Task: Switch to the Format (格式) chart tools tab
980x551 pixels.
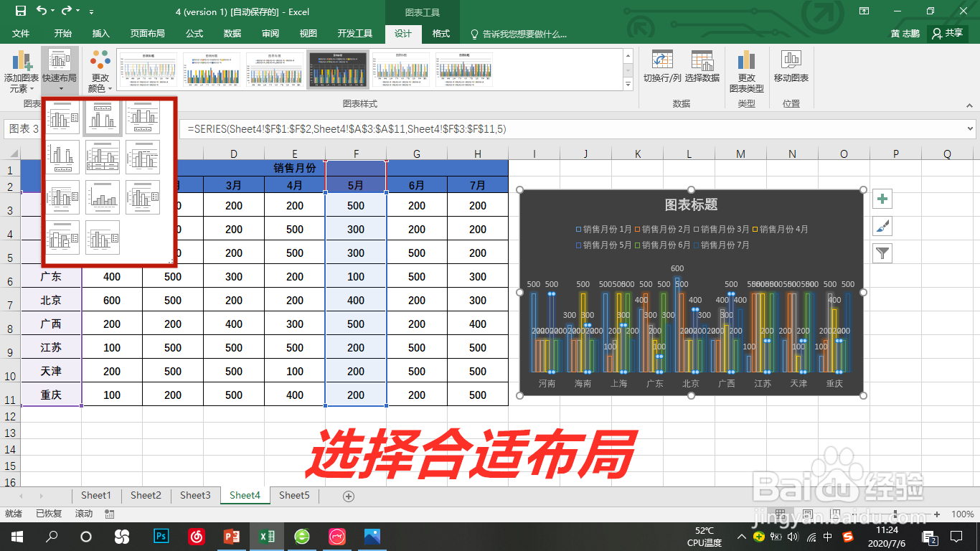Action: point(441,34)
